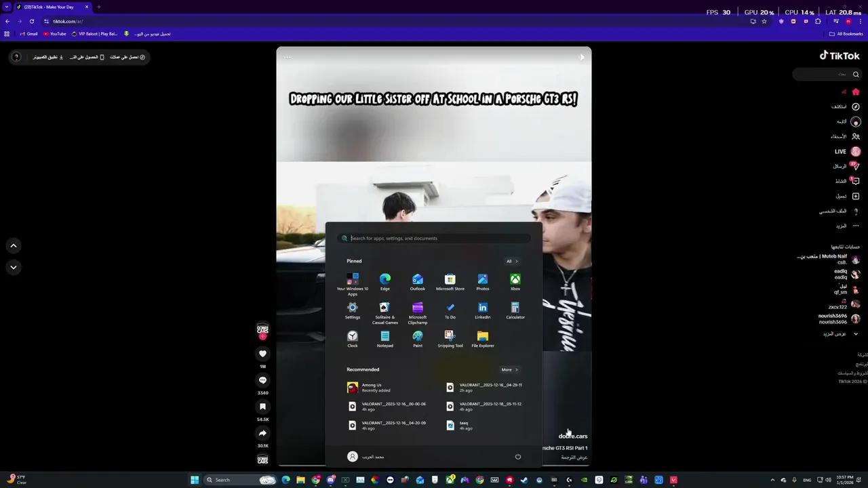Like the TikTok video with heart icon
This screenshot has height=488, width=868.
coord(262,354)
